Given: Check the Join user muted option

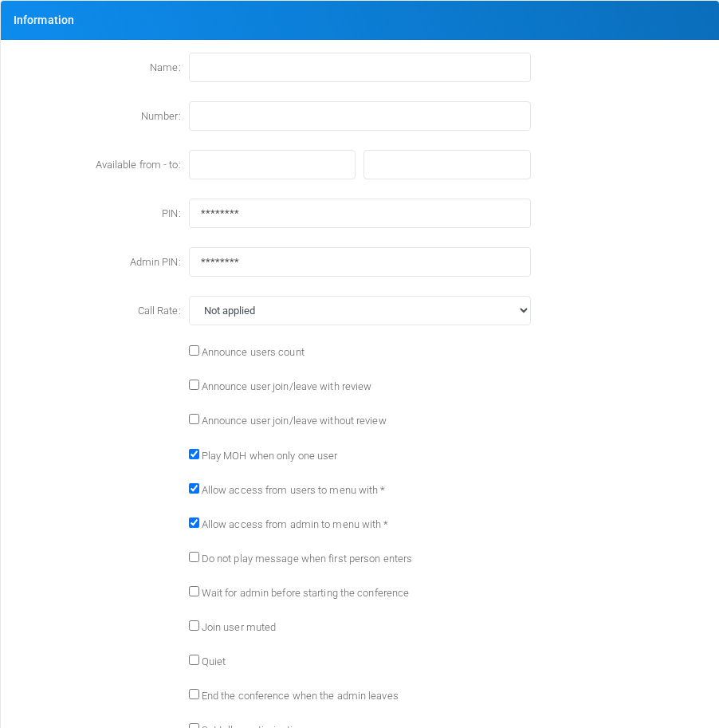Looking at the screenshot, I should (x=194, y=626).
